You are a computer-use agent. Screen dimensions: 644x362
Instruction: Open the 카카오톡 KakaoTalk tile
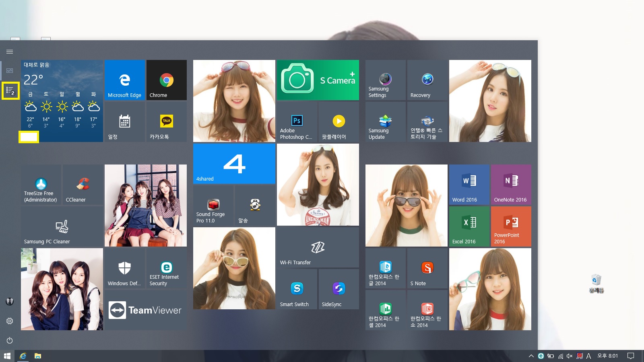click(x=166, y=122)
